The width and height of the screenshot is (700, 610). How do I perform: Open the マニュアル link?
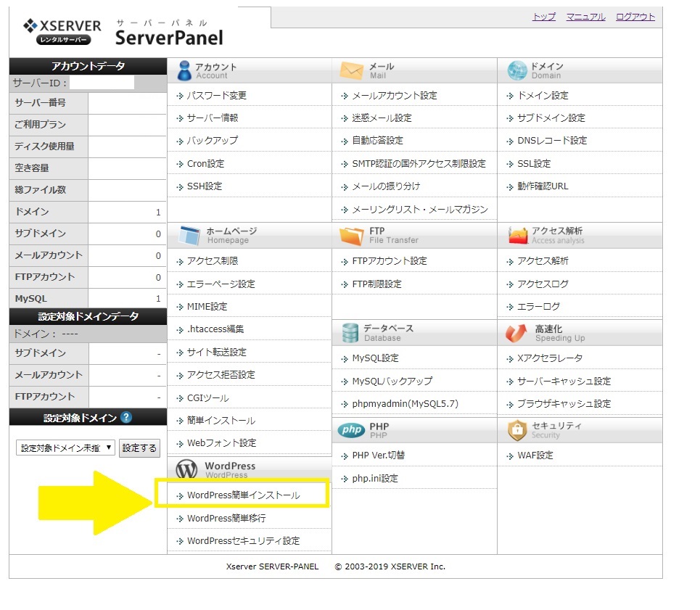point(585,17)
